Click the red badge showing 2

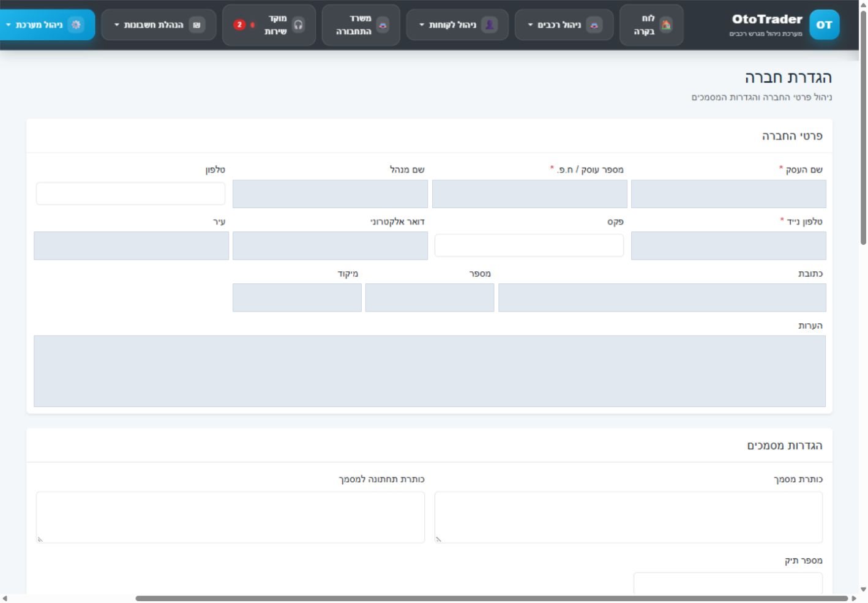click(239, 24)
